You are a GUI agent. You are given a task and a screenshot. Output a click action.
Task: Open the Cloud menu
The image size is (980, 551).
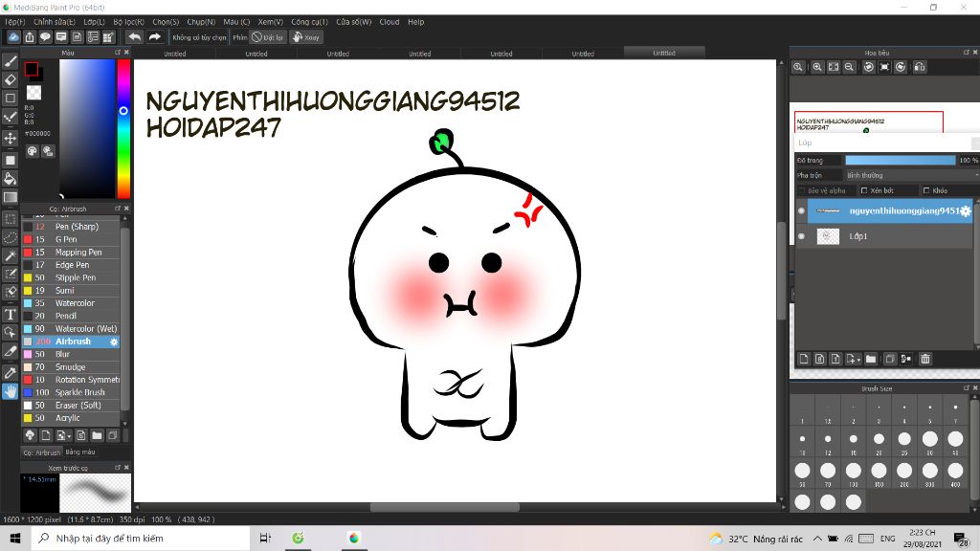pyautogui.click(x=390, y=22)
